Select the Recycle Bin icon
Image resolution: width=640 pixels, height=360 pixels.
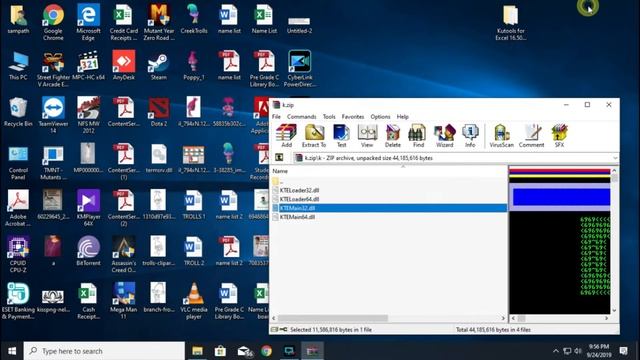(x=18, y=112)
